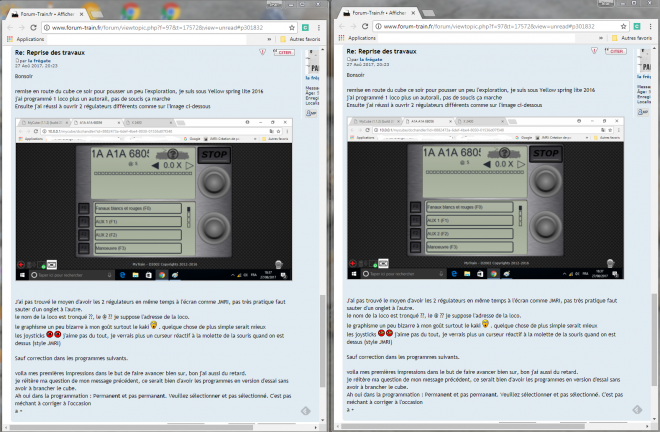Close the Forum-Train.fr tab in right window
Viewport: 660px width, 432px height.
(x=413, y=13)
